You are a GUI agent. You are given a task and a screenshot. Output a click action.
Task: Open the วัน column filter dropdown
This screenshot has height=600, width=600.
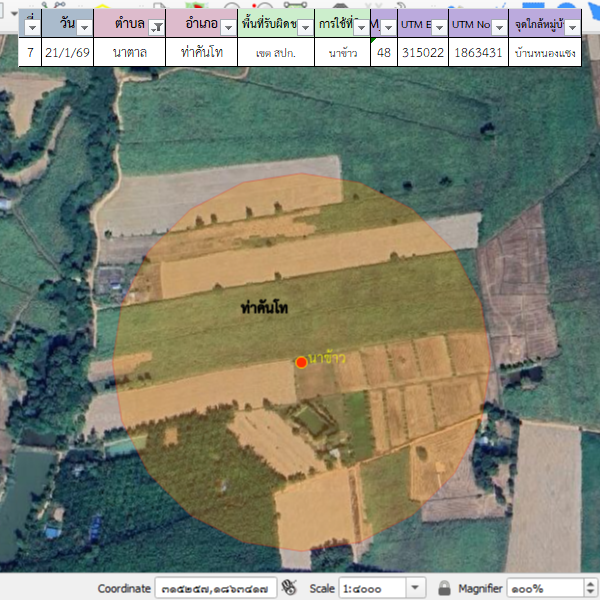pyautogui.click(x=84, y=27)
